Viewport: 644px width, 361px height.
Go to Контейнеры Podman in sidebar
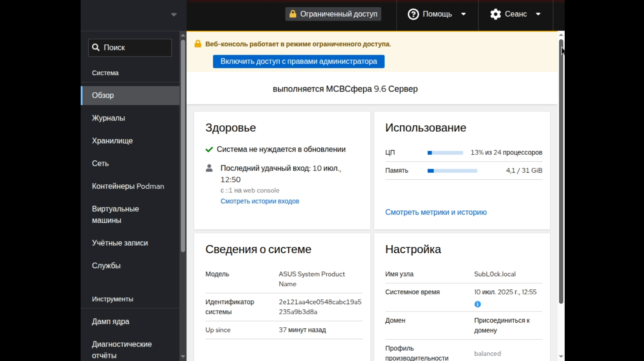128,186
